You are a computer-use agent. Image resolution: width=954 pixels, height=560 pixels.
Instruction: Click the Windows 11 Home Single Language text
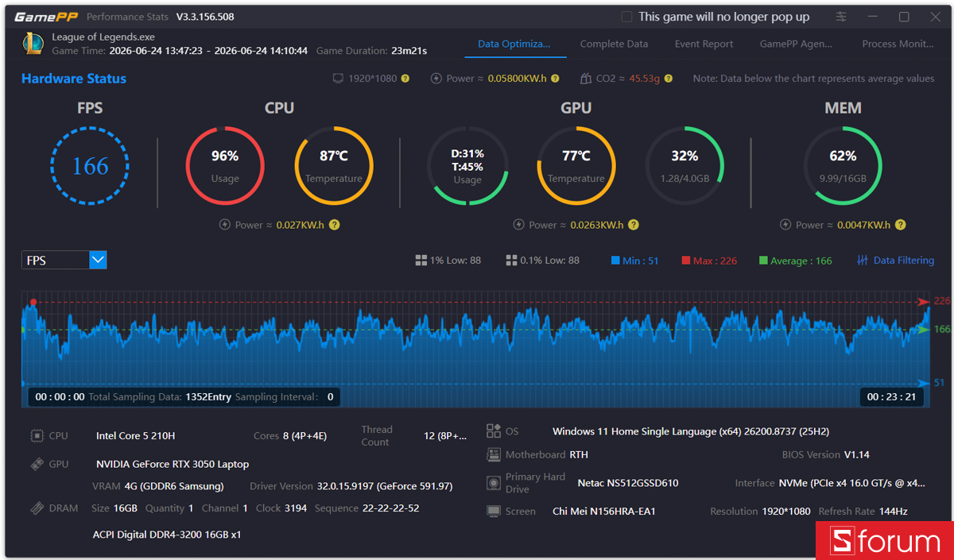click(691, 432)
